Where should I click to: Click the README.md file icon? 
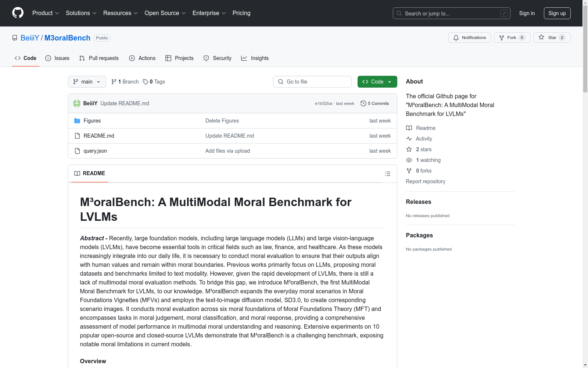tap(77, 136)
